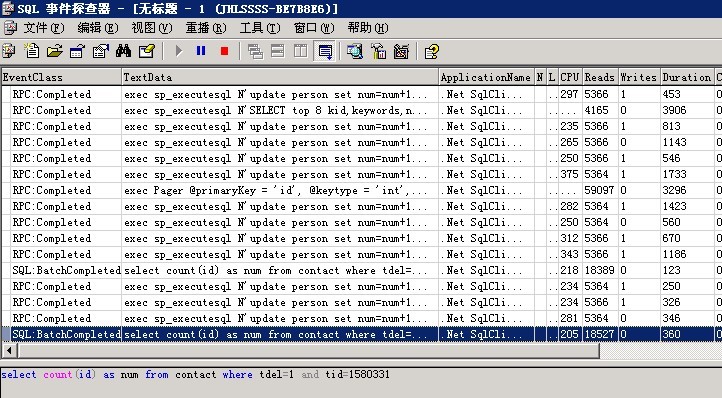Open the 重播(R) menu
The image size is (722, 398).
pyautogui.click(x=206, y=28)
